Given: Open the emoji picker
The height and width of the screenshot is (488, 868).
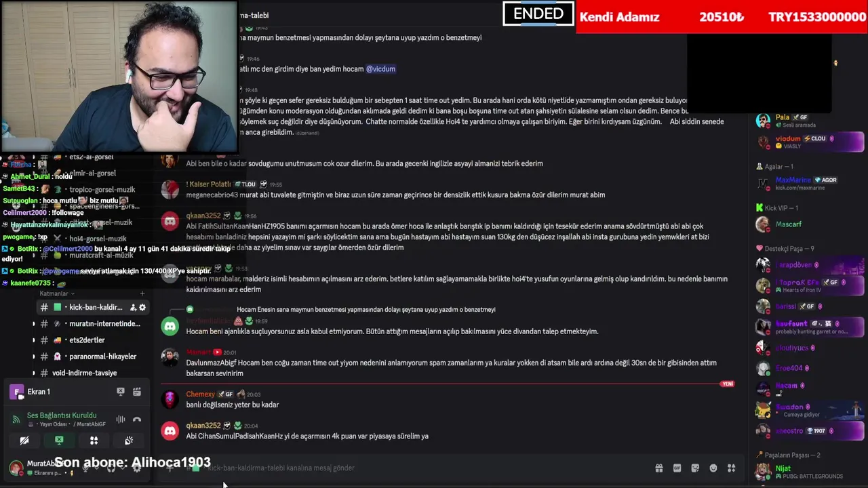Looking at the screenshot, I should coord(713,468).
